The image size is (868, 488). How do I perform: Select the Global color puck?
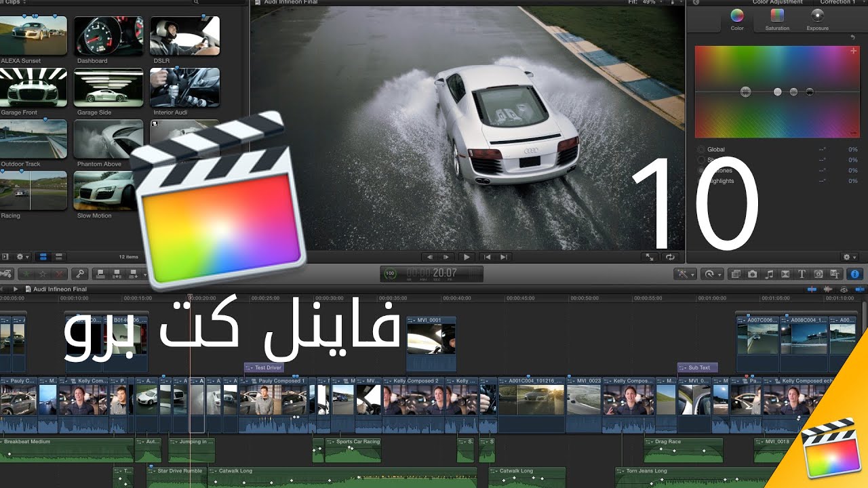click(746, 91)
